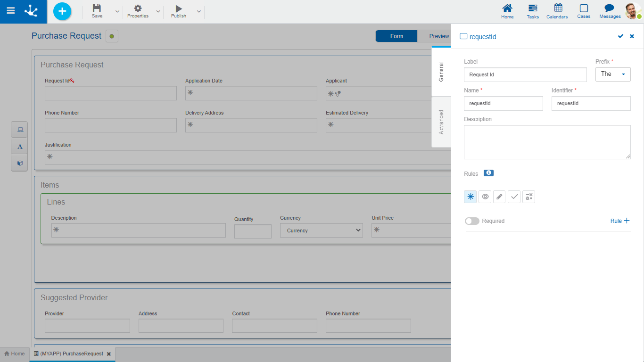
Task: Click the Save floppy disk icon
Action: click(97, 8)
